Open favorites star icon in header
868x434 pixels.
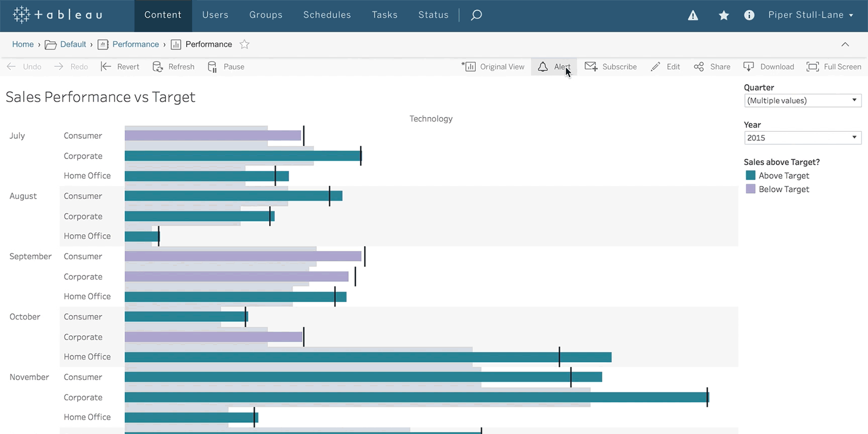pos(724,15)
